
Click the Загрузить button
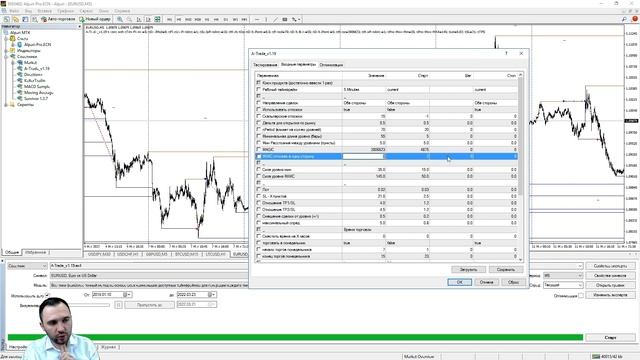(x=468, y=269)
